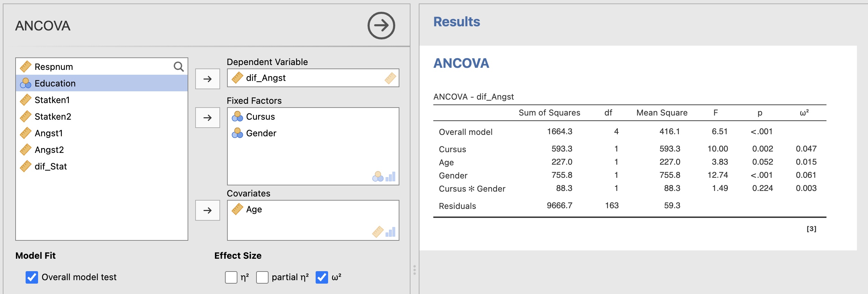Click the panel divider drag handle
The height and width of the screenshot is (294, 868).
coord(415,270)
